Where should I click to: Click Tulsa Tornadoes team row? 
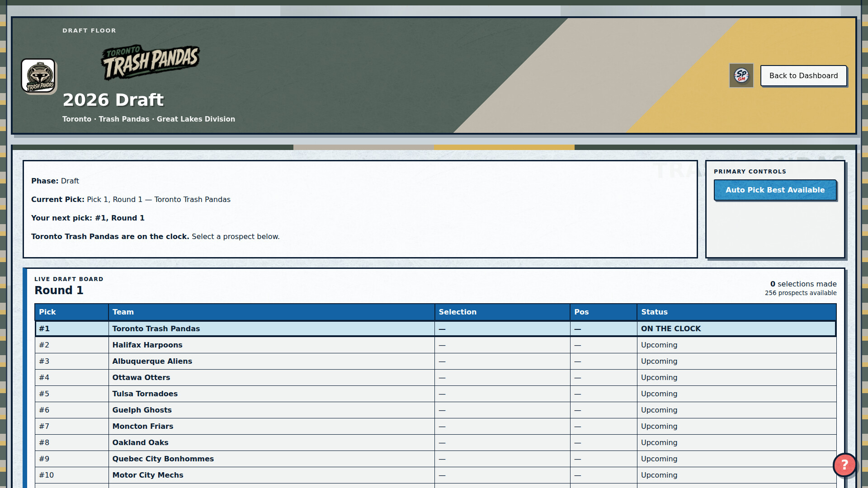tap(435, 394)
